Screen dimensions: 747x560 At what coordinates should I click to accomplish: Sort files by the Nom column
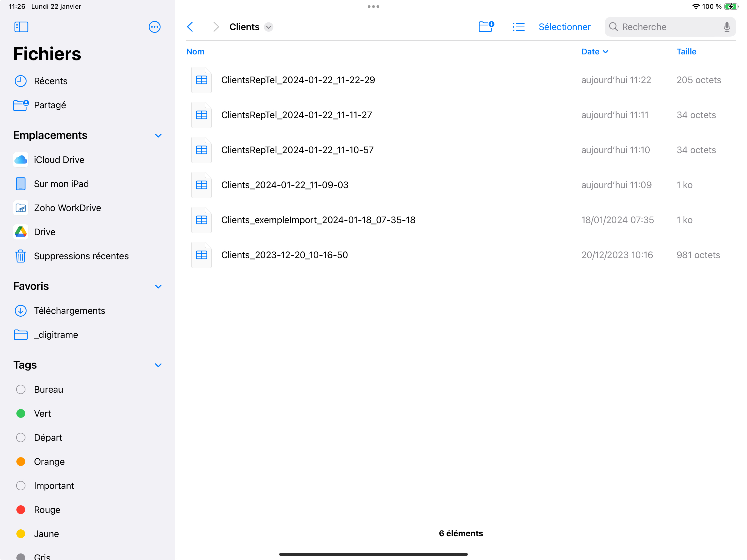coord(195,52)
